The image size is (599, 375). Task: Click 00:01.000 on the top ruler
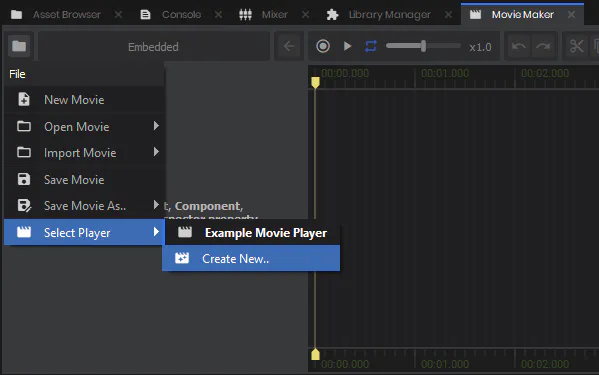pos(445,73)
